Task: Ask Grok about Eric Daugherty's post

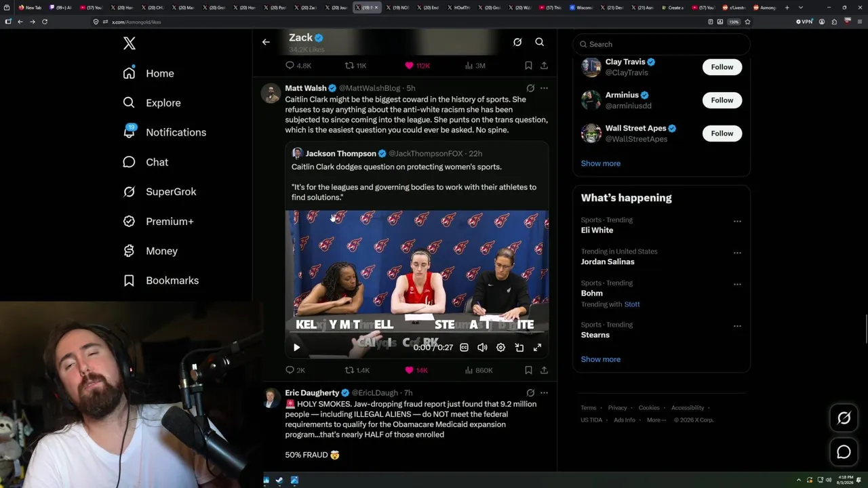Action: pos(530,392)
